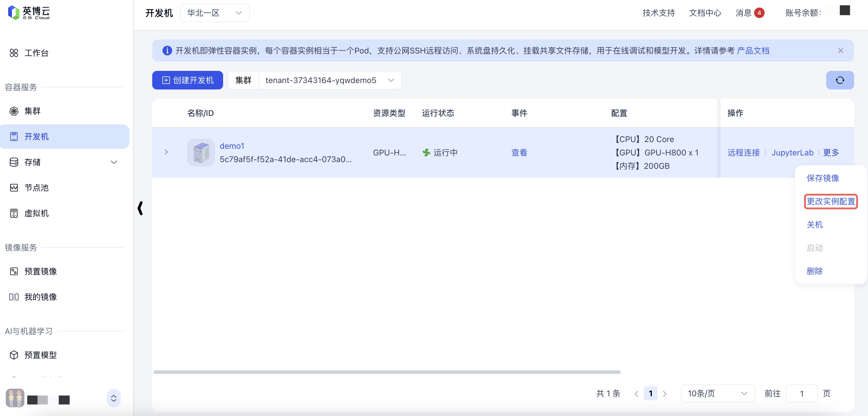Image resolution: width=868 pixels, height=416 pixels.
Task: Expand the demo1 row details
Action: click(x=166, y=152)
